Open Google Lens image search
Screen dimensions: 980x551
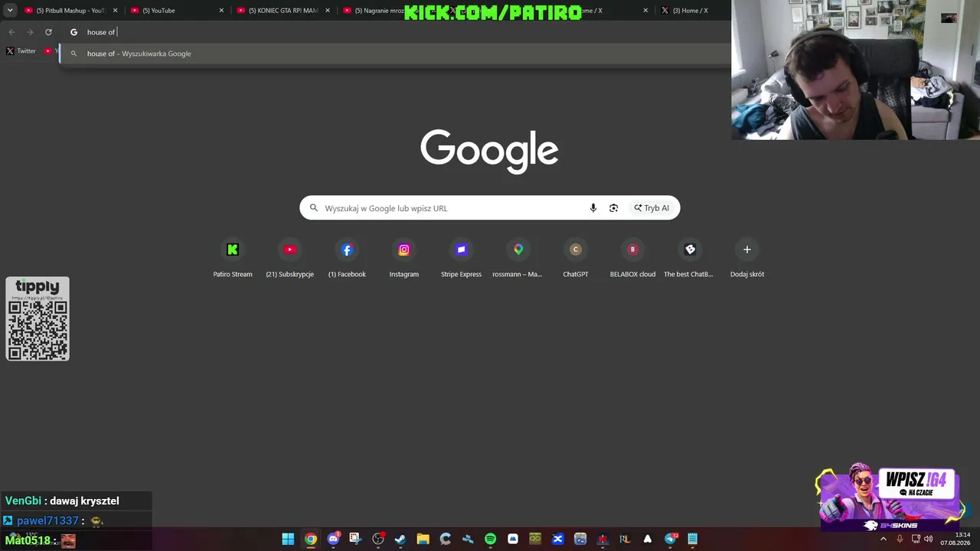(x=613, y=208)
